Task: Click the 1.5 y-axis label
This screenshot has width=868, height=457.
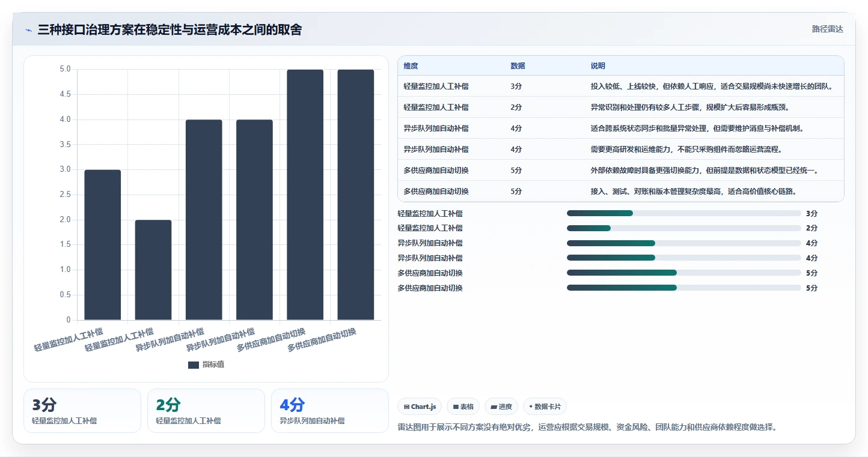Action: [x=65, y=245]
